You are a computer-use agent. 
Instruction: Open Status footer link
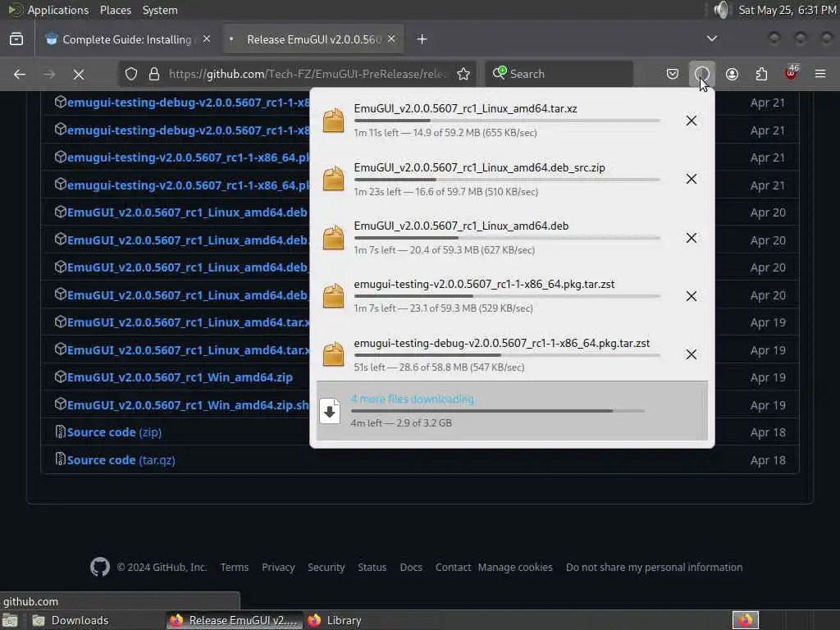point(372,568)
